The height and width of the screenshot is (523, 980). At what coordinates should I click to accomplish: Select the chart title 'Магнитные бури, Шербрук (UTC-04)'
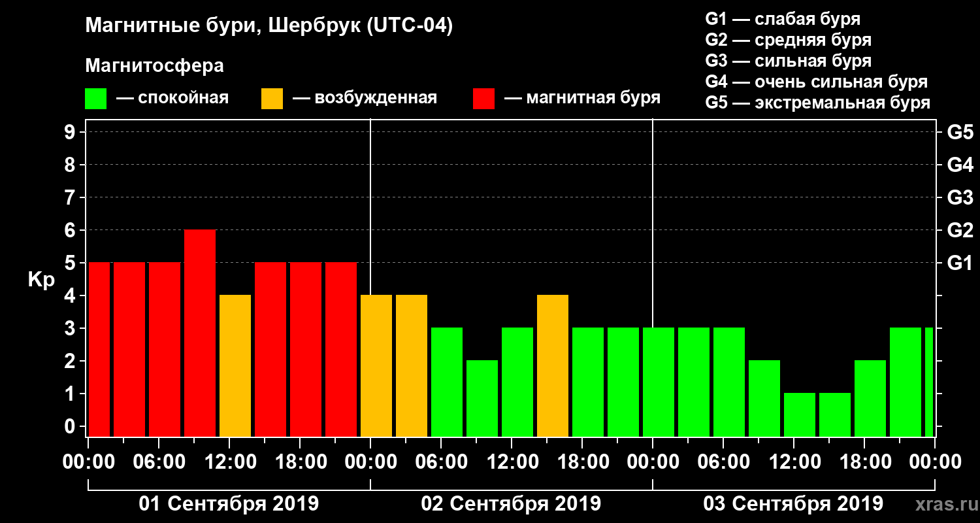[x=269, y=27]
